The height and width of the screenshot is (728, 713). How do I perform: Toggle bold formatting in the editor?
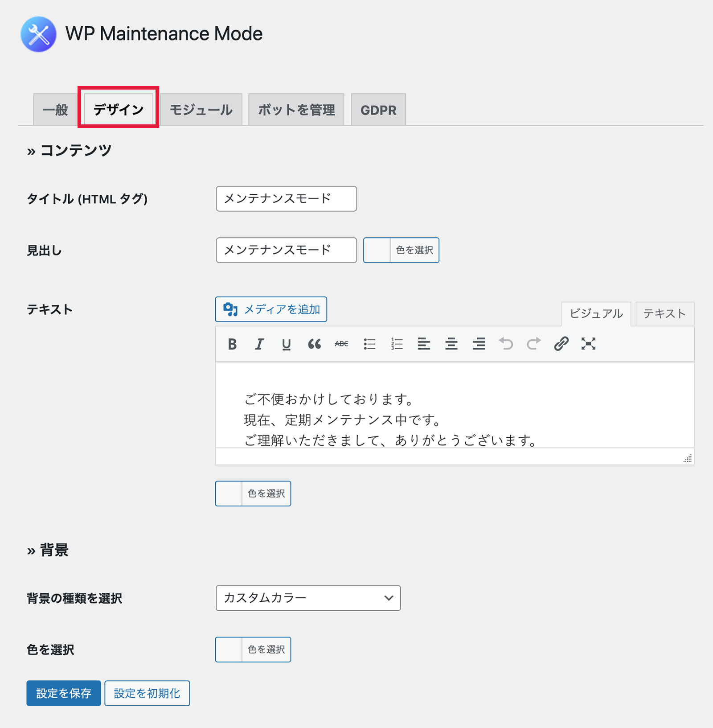(232, 344)
